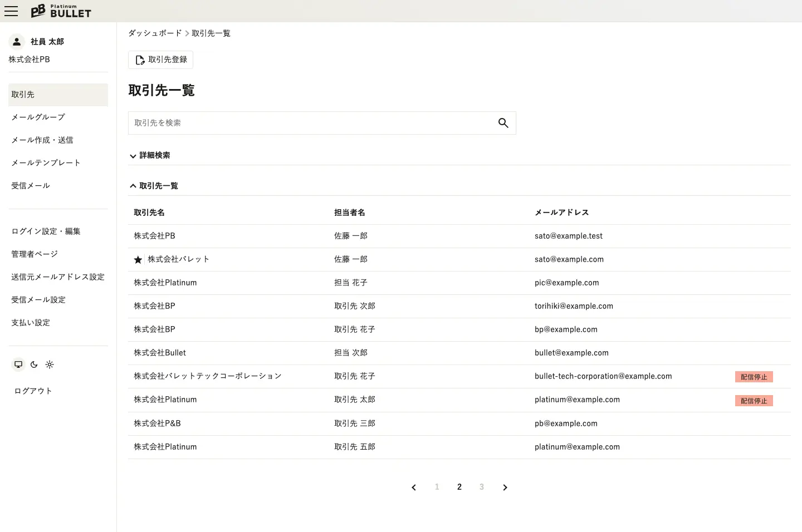Screen dimensions: 802x532
Task: Open 受信メール in sidebar
Action: click(x=31, y=186)
